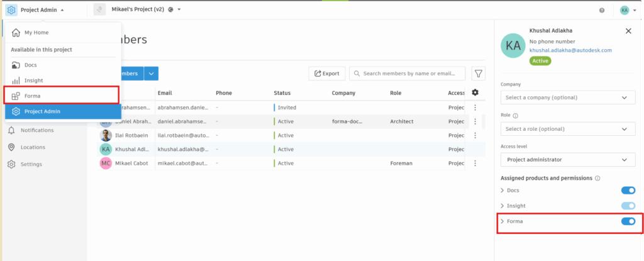644x261 pixels.
Task: Click the Locations pin icon
Action: [11, 147]
